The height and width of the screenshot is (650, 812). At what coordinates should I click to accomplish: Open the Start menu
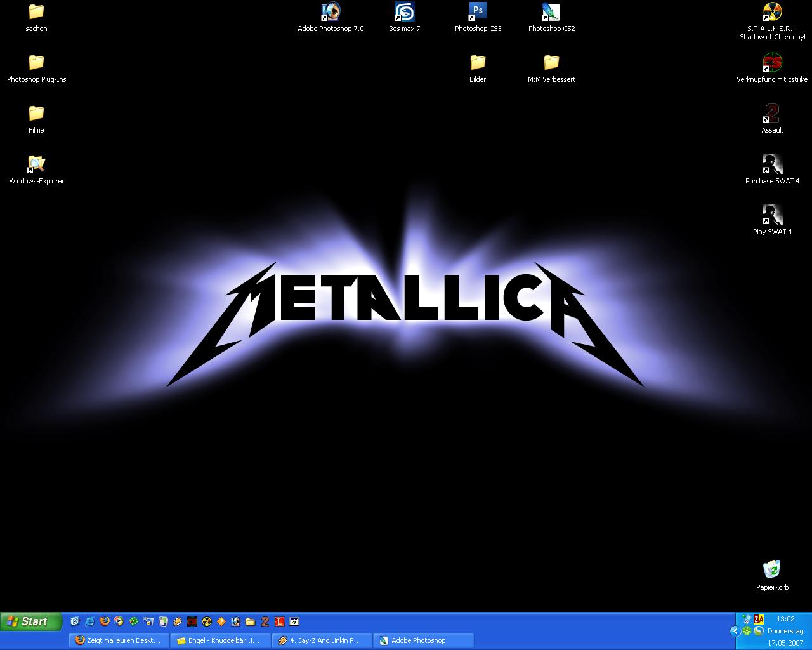31,621
